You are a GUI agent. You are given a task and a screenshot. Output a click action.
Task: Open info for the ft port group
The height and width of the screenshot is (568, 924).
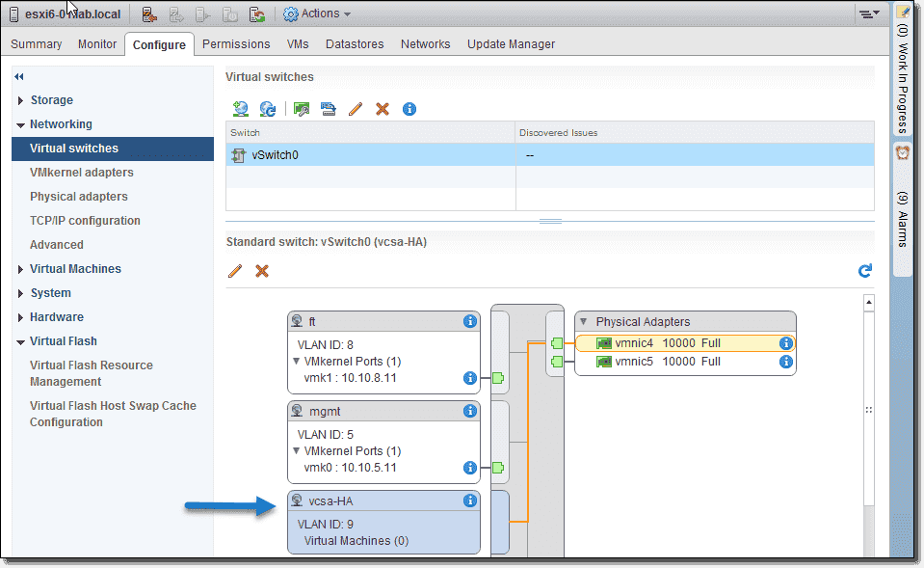(469, 321)
